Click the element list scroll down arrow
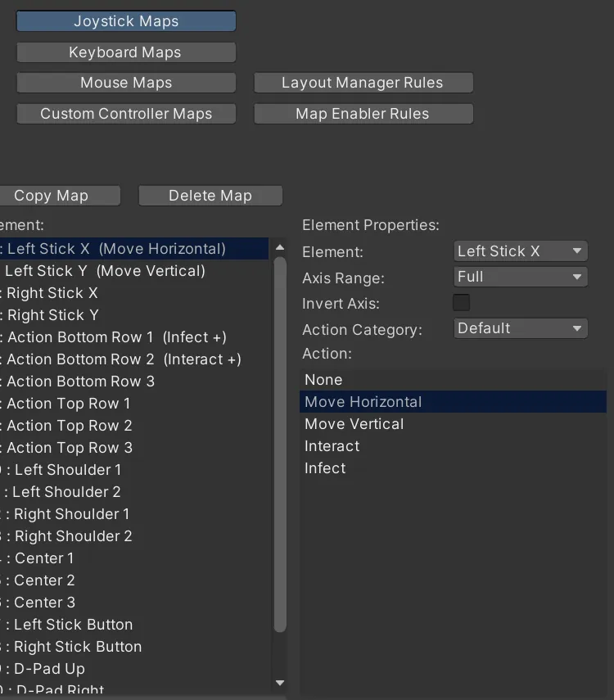Image resolution: width=614 pixels, height=700 pixels. coord(280,683)
